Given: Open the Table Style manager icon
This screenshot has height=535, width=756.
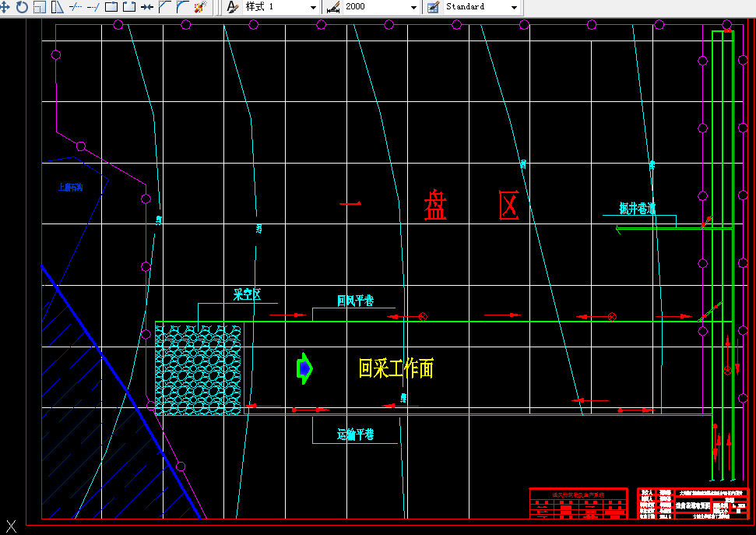Looking at the screenshot, I should pyautogui.click(x=433, y=7).
